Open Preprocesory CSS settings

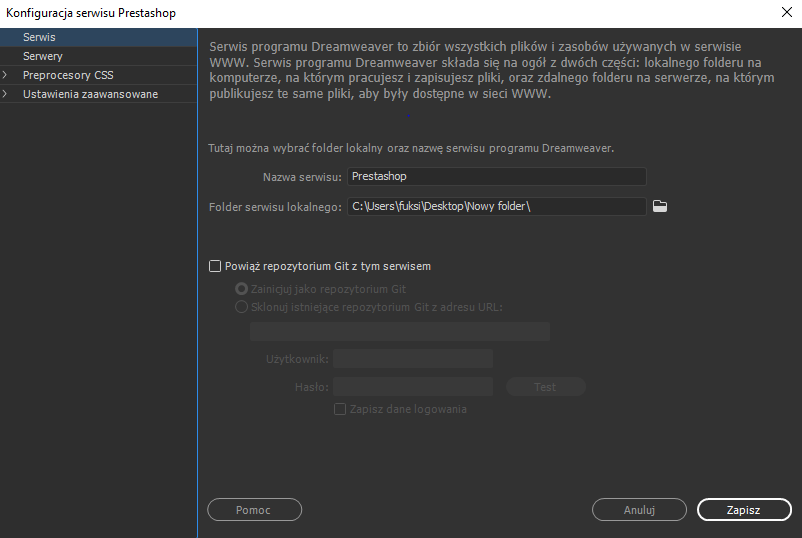68,75
